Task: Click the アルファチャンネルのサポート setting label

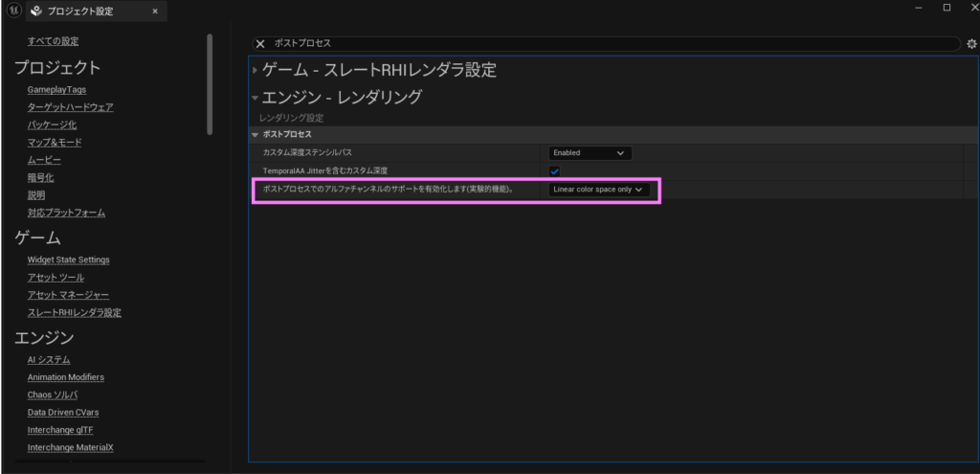Action: point(389,190)
